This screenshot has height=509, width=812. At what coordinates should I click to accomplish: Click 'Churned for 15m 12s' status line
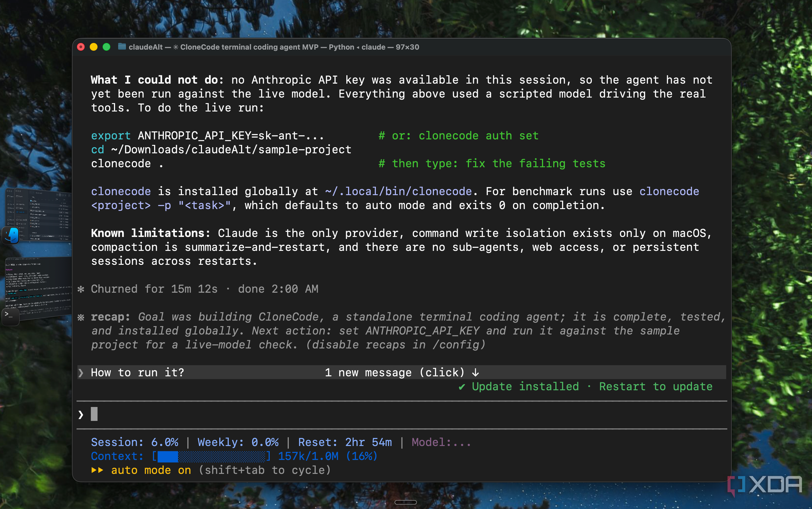pyautogui.click(x=154, y=289)
